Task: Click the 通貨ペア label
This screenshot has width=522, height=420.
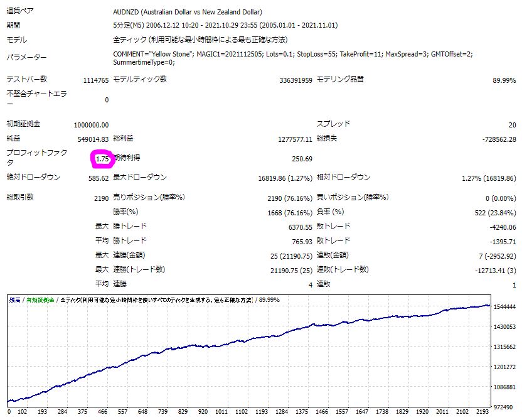Action: coord(20,11)
